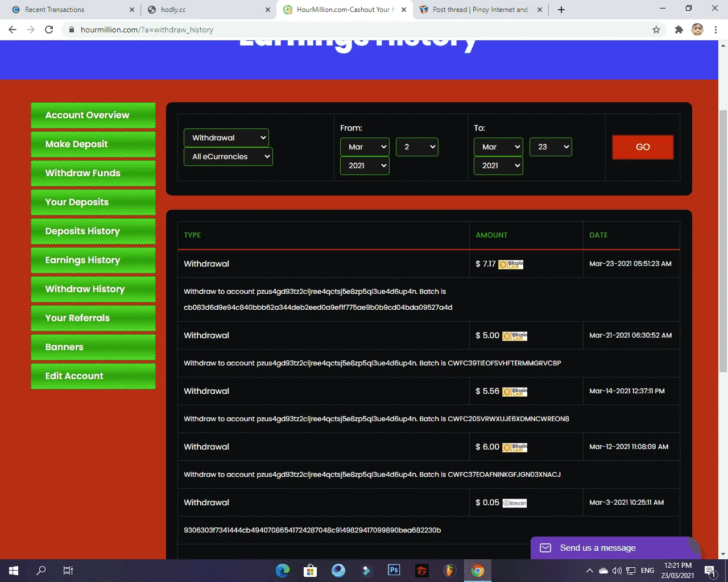Click Litecoin icon beside $0.05
The image size is (728, 582).
click(515, 503)
